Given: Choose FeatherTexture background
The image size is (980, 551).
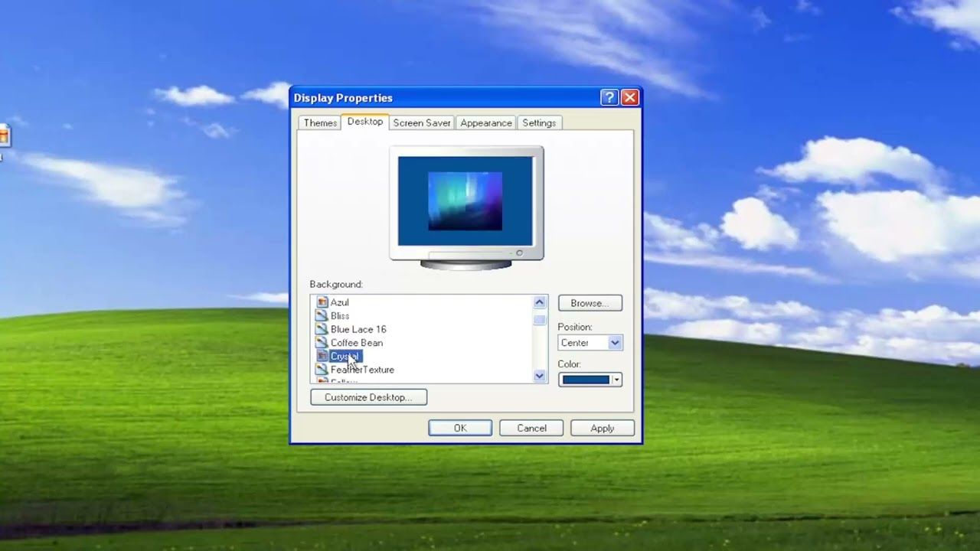Looking at the screenshot, I should tap(362, 370).
